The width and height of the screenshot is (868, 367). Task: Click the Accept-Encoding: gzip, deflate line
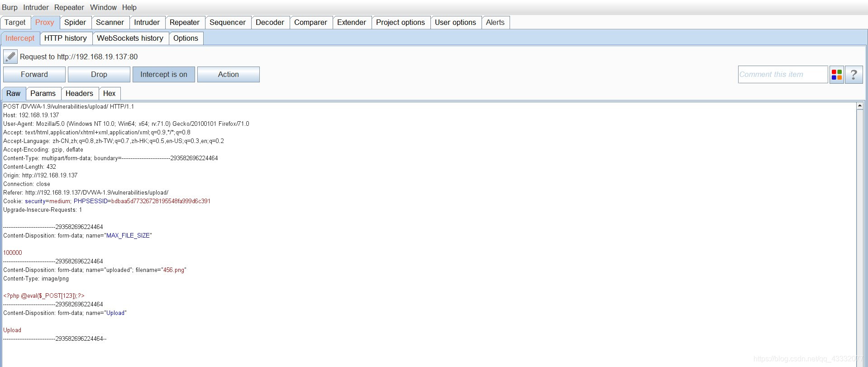[43, 150]
